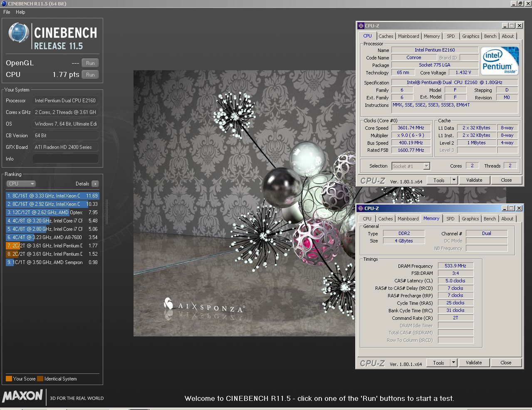
Task: Click the DRAM Frequency 533.9 MHz value
Action: [x=455, y=266]
